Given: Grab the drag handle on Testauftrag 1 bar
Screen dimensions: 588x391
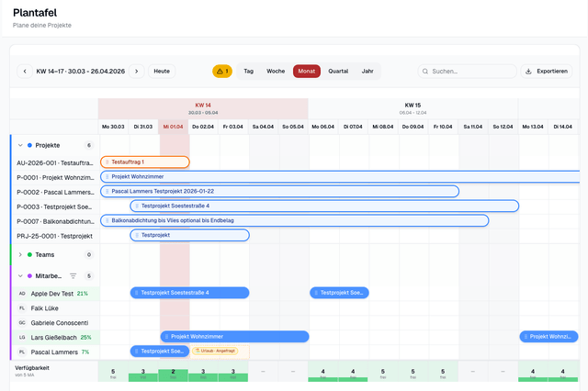Looking at the screenshot, I should (107, 162).
